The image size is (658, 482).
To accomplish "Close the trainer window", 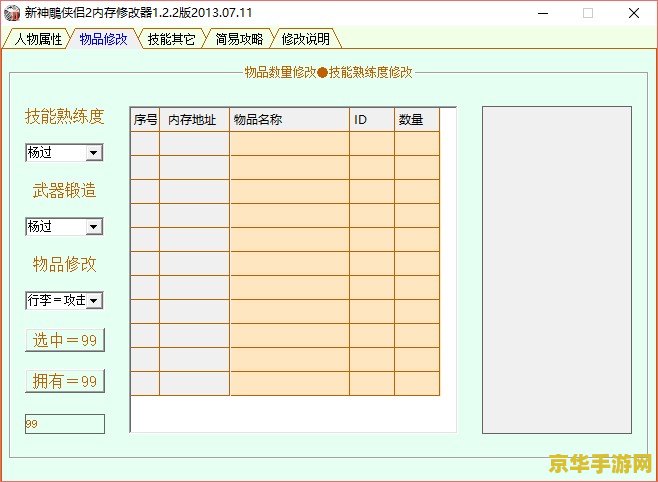I will 634,13.
